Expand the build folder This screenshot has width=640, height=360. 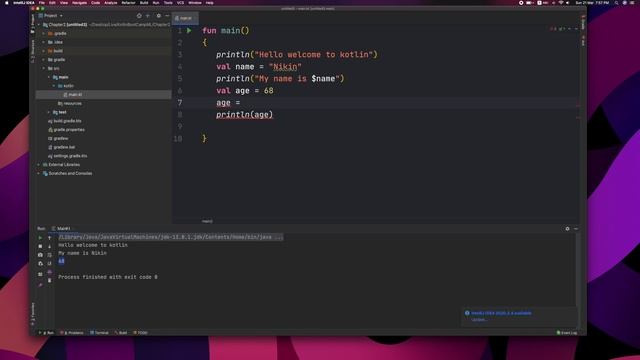tap(44, 51)
